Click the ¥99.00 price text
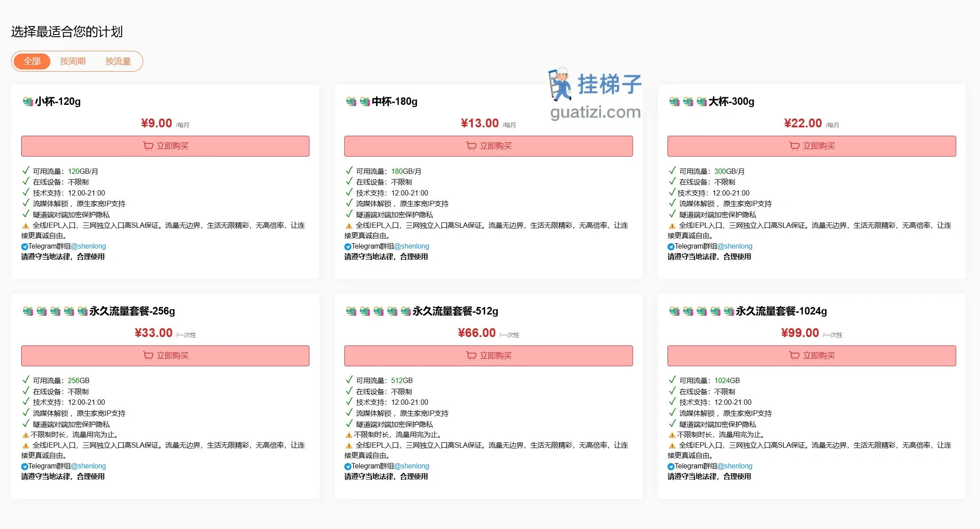 point(800,333)
